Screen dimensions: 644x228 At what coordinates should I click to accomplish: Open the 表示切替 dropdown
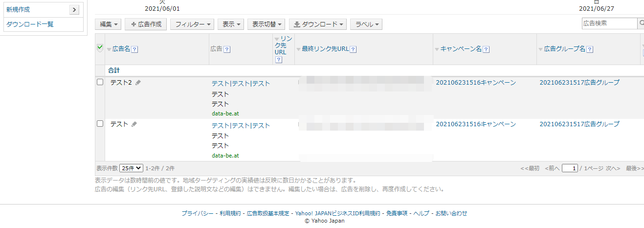tap(266, 24)
